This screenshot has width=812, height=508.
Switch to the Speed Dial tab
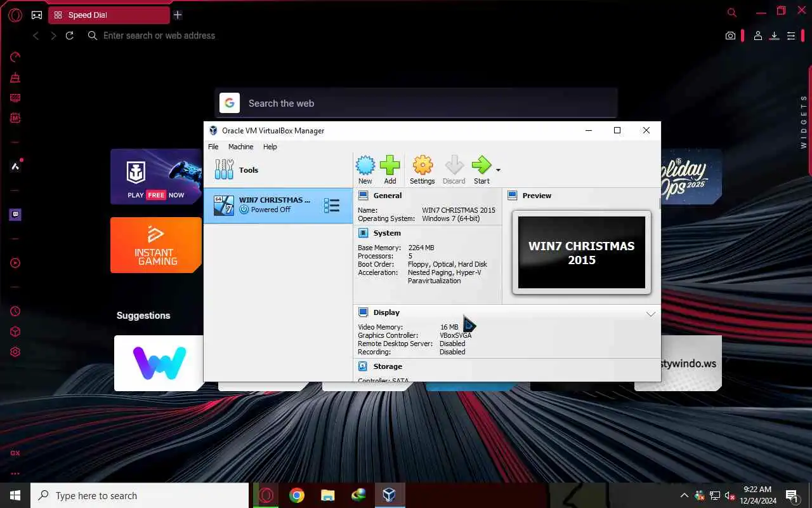coord(109,15)
